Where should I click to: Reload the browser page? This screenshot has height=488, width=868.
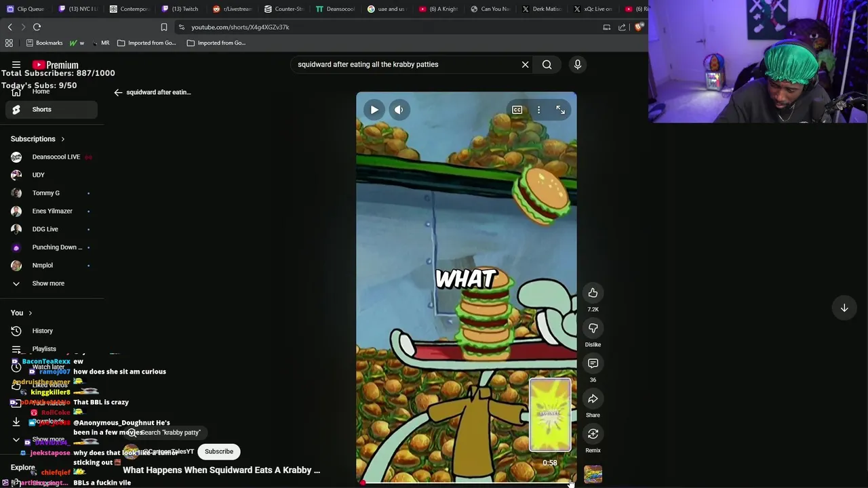click(x=37, y=27)
